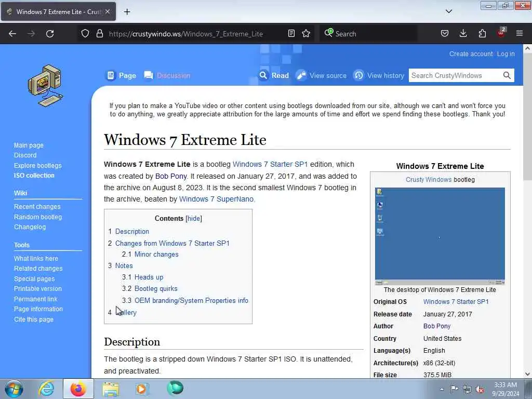This screenshot has width=532, height=399.
Task: Close the Windows 7 Extreme Lite tab
Action: pyautogui.click(x=108, y=11)
